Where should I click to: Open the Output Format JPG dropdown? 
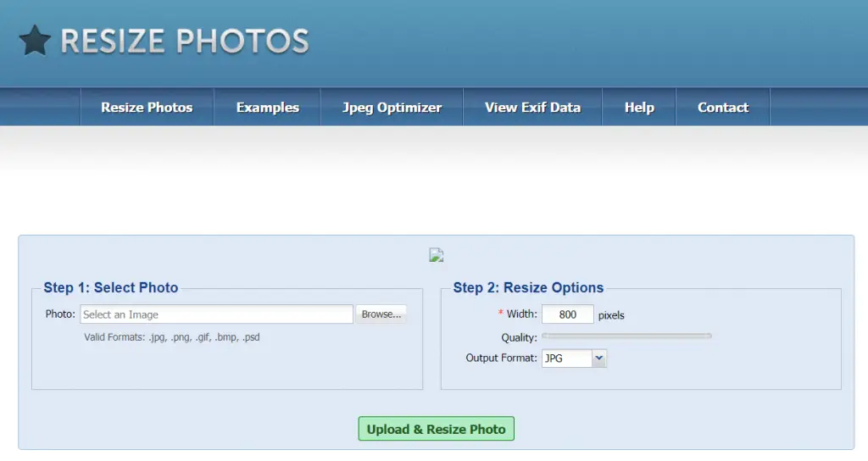coord(574,358)
